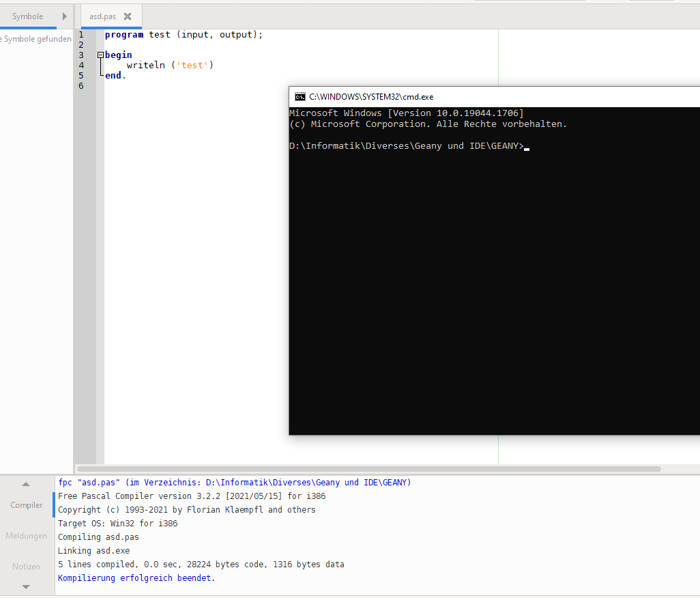Close the asd.pas tab
This screenshot has height=598, width=700.
pyautogui.click(x=128, y=16)
